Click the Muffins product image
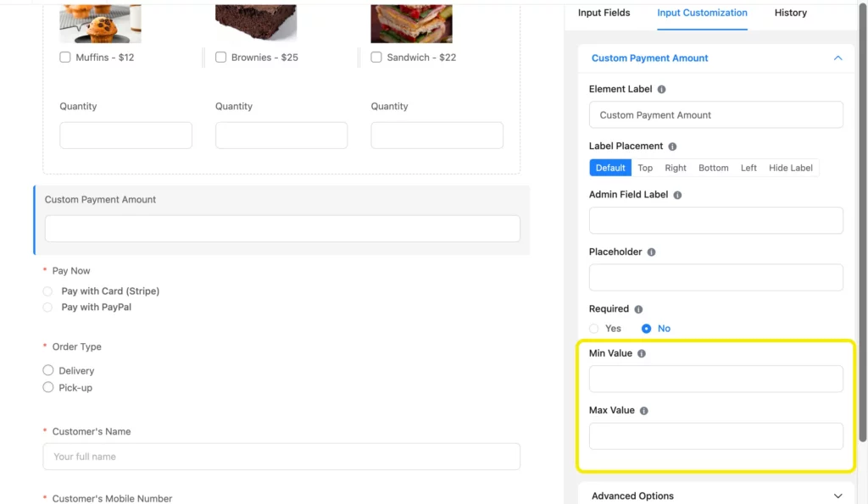Viewport: 868px width, 504px height. (100, 24)
